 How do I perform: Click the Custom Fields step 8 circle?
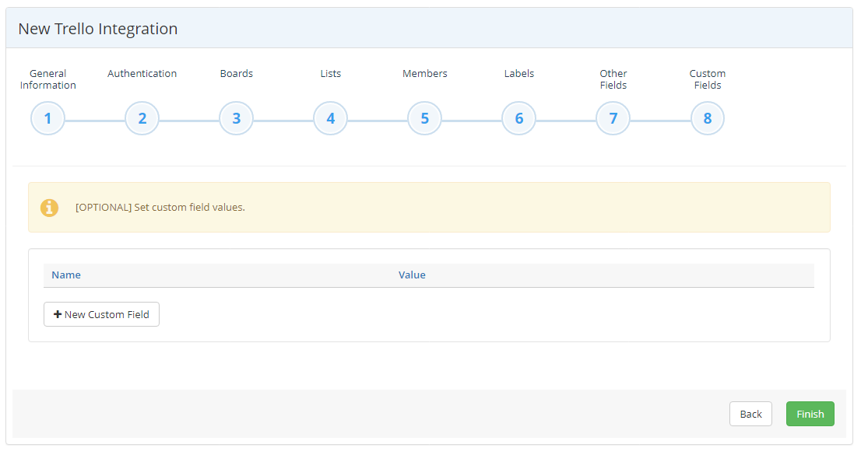[707, 118]
